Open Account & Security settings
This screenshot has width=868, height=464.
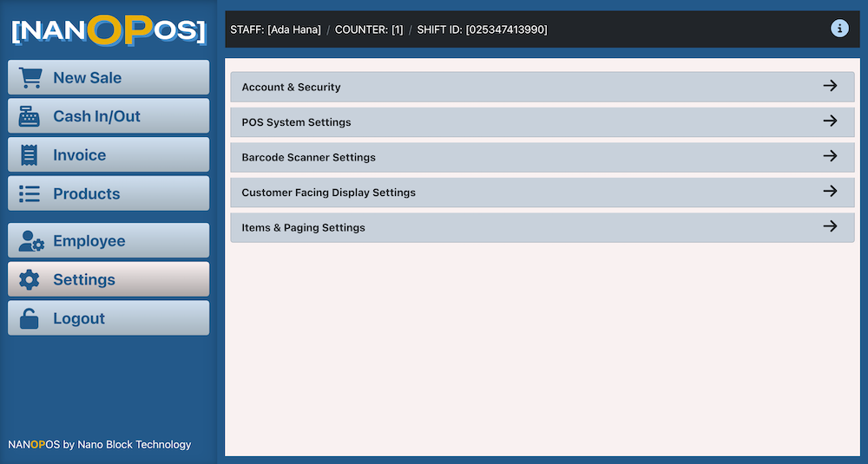(x=542, y=87)
